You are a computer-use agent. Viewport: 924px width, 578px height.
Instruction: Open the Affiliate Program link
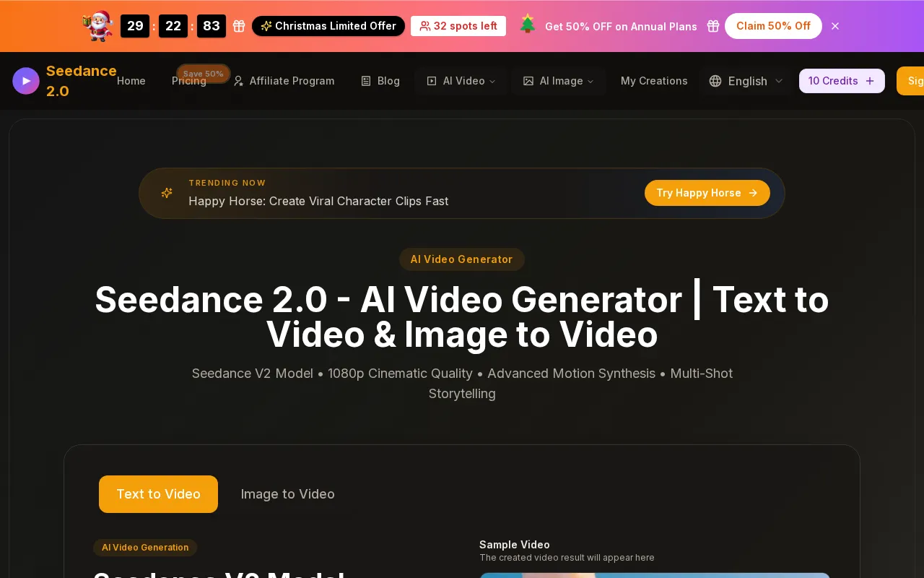tap(284, 81)
